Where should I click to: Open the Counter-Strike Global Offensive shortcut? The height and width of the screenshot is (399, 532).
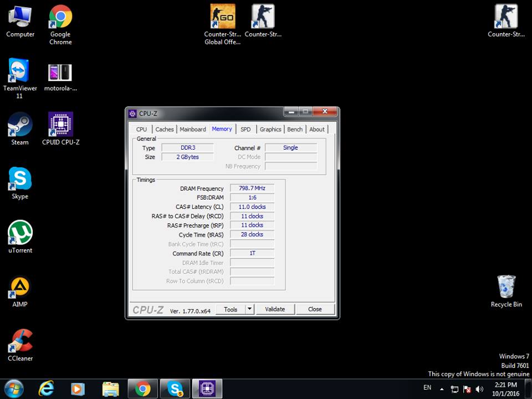pos(222,18)
